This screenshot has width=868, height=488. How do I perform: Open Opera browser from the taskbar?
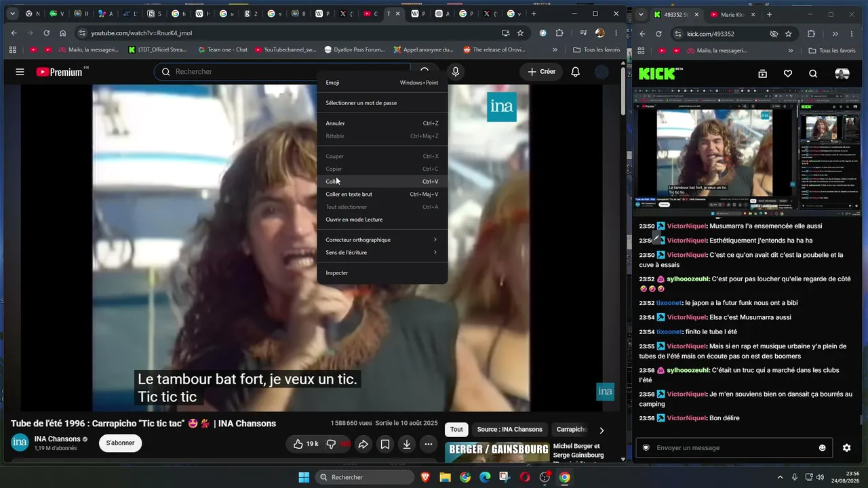[524, 477]
